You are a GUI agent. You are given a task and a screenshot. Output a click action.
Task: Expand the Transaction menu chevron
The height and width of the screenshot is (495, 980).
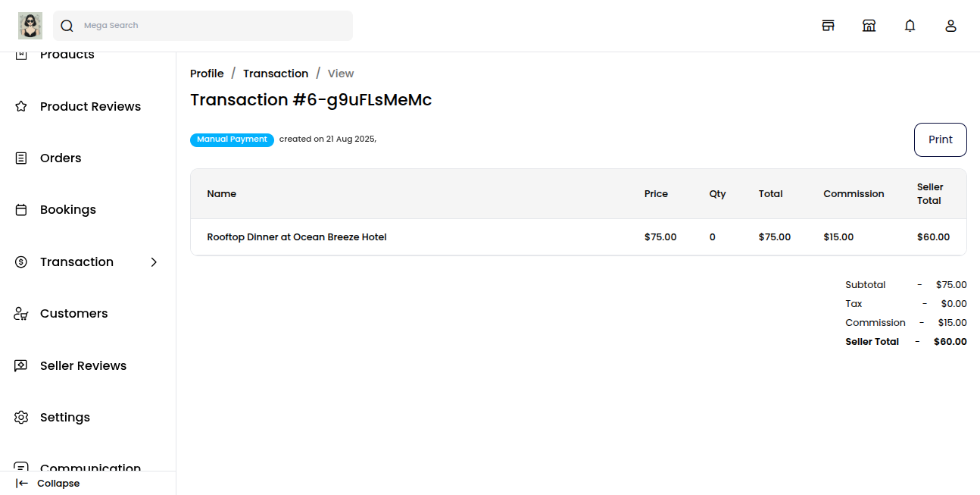pyautogui.click(x=154, y=262)
